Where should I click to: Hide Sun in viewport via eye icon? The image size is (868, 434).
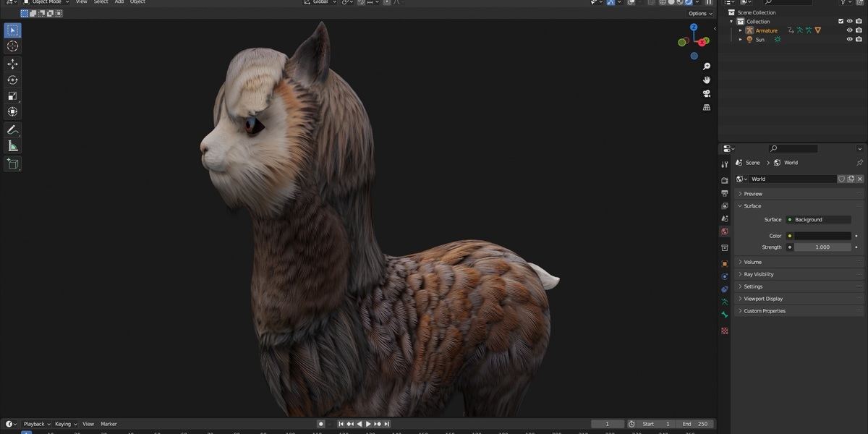tap(850, 39)
